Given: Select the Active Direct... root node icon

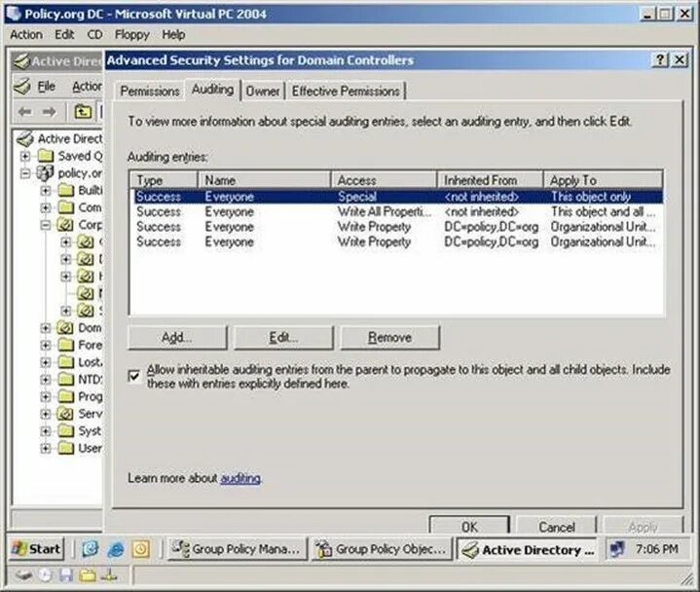Looking at the screenshot, I should (x=25, y=139).
